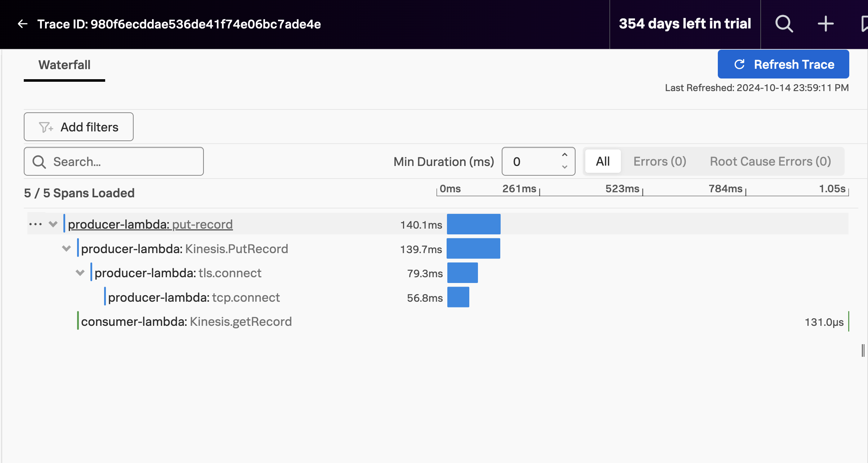868x463 pixels.
Task: Collapse producer-lambda tls.connect span
Action: [x=80, y=273]
